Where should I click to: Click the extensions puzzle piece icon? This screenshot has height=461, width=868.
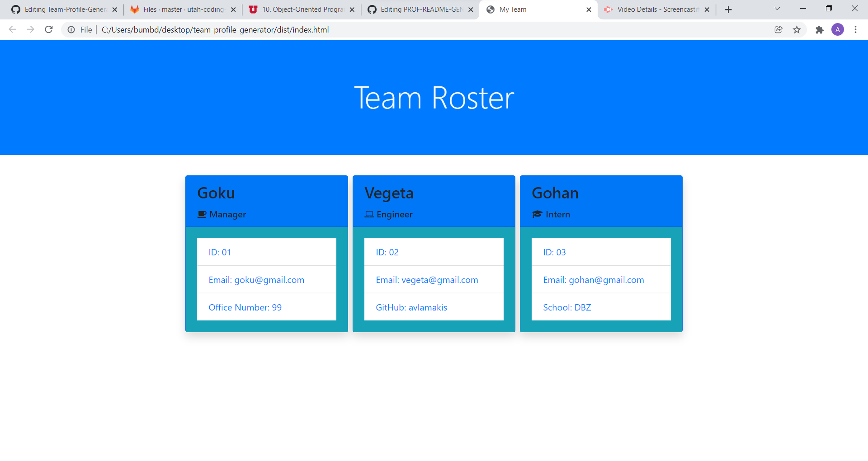coord(820,29)
